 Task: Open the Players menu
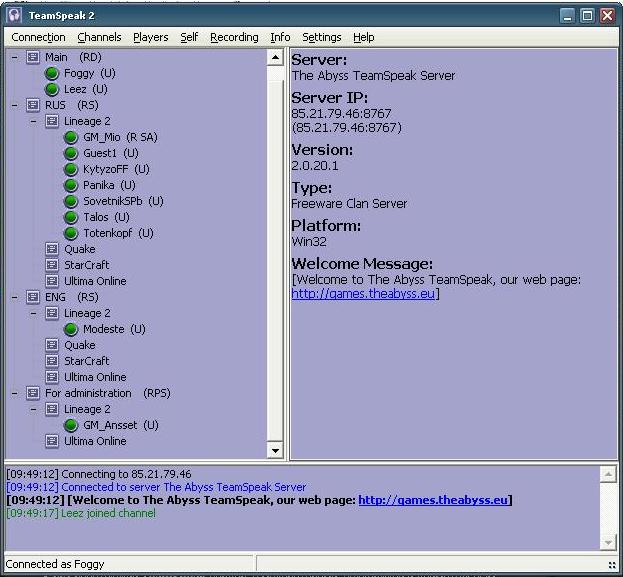click(151, 37)
